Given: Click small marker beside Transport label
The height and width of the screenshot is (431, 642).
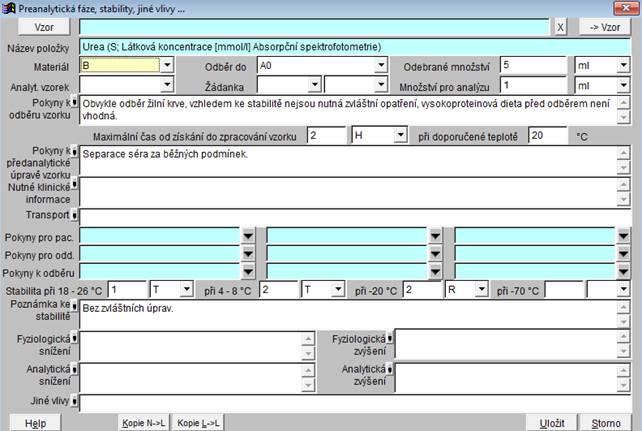Looking at the screenshot, I should pyautogui.click(x=76, y=214).
